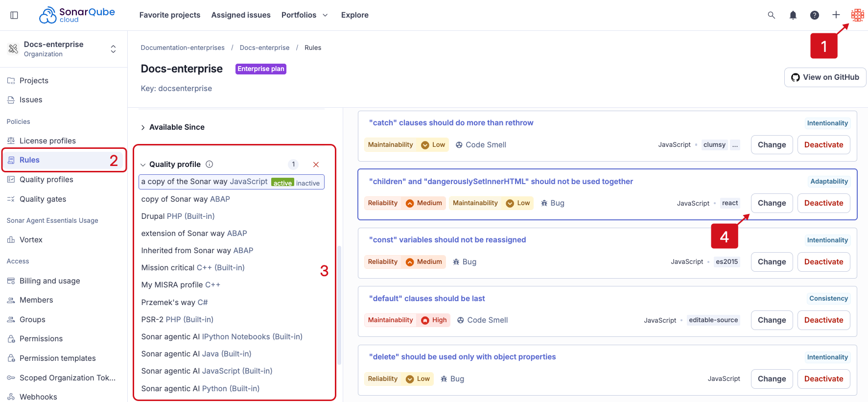Select Przemek's way C# profile
Screen dimensions: 868x402
coord(174,303)
